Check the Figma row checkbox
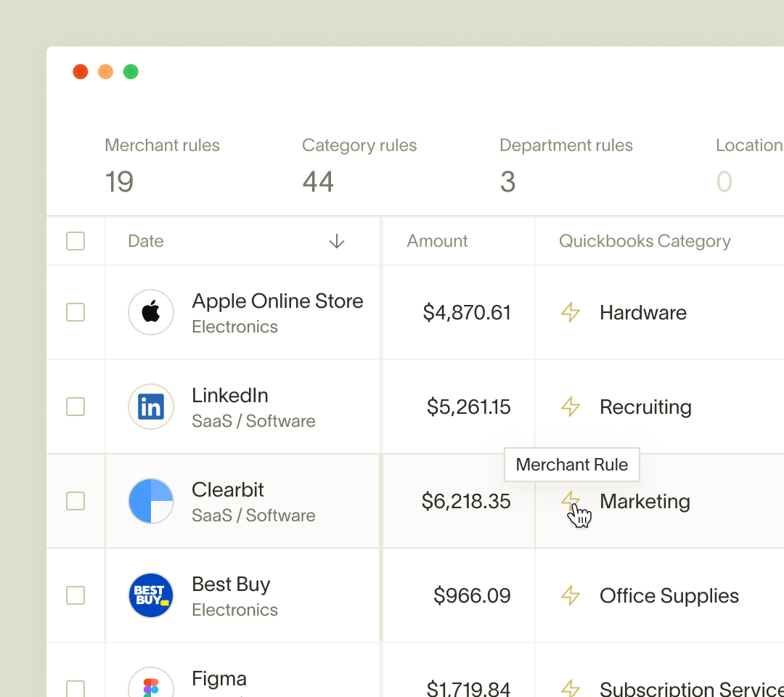 (75, 689)
